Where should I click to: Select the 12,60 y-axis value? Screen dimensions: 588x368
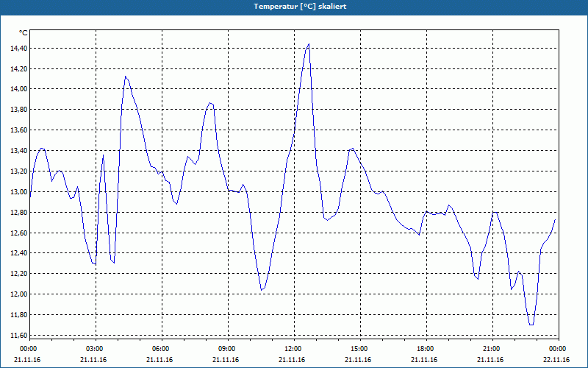(x=18, y=233)
